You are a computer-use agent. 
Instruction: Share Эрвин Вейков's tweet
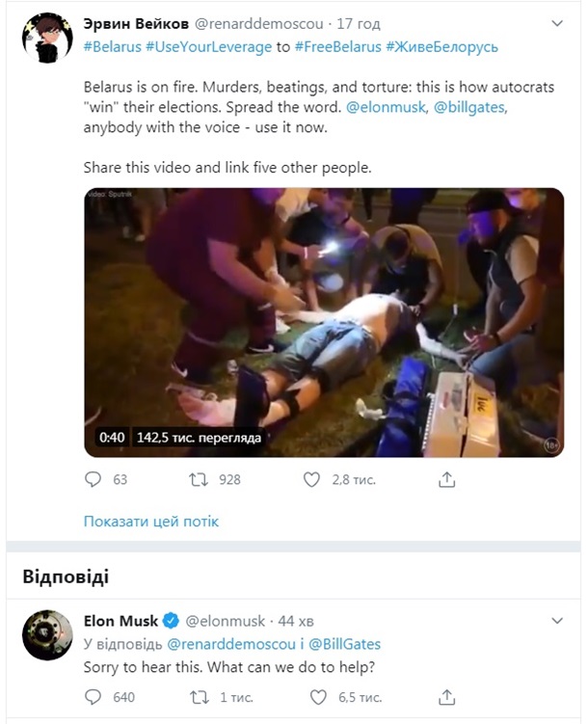(x=446, y=479)
